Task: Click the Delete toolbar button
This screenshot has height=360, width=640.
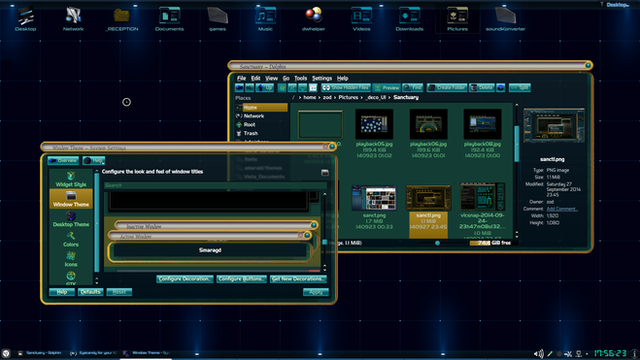Action: point(482,88)
